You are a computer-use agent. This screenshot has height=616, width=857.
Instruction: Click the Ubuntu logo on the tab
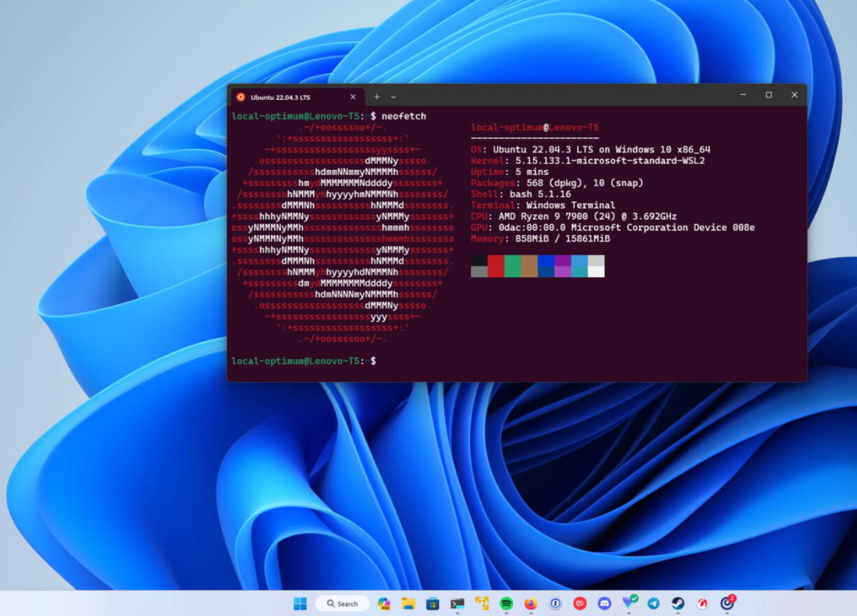pyautogui.click(x=241, y=97)
